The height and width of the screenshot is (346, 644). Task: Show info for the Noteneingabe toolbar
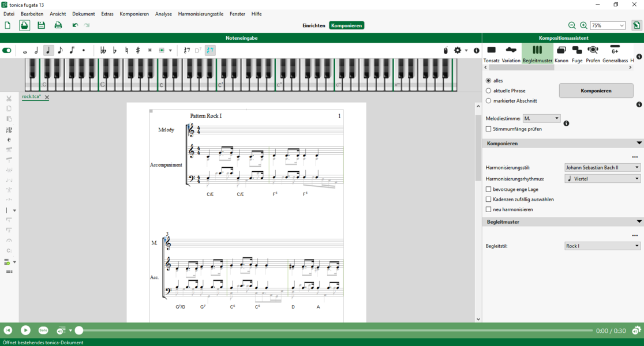click(x=477, y=51)
